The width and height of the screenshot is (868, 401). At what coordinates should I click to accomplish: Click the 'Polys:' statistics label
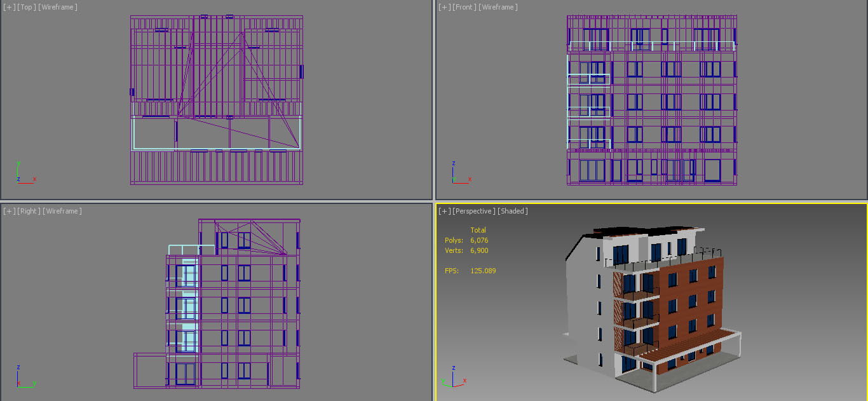coord(454,240)
